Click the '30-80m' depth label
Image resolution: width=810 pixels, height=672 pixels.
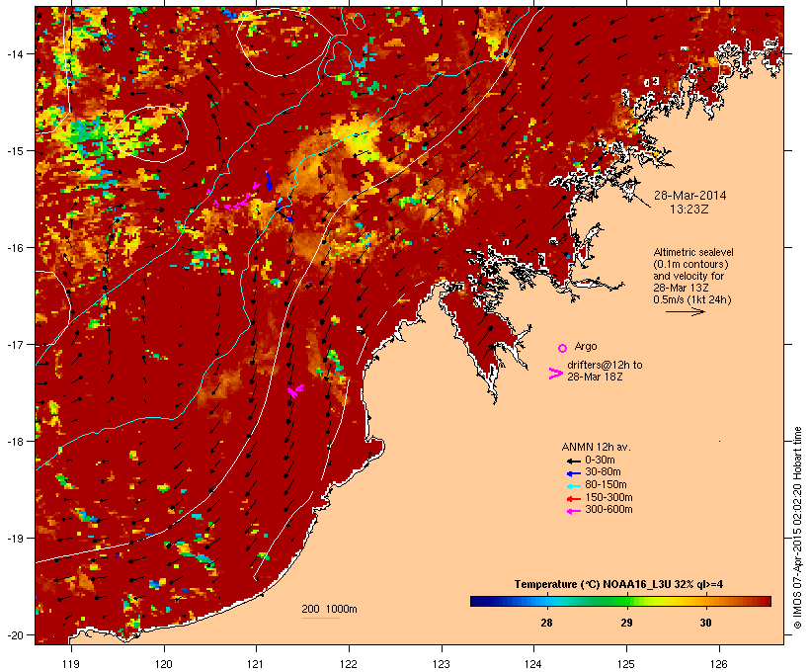pos(603,472)
